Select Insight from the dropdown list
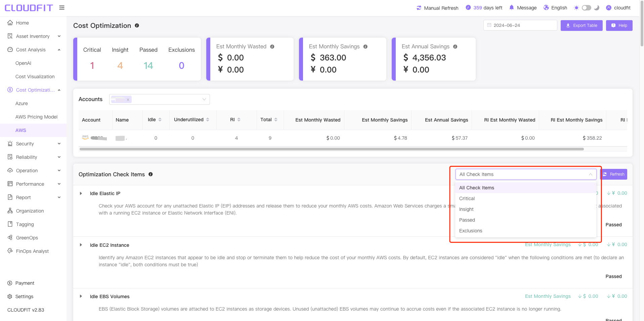Screen dimensions: 644x321 526,209
